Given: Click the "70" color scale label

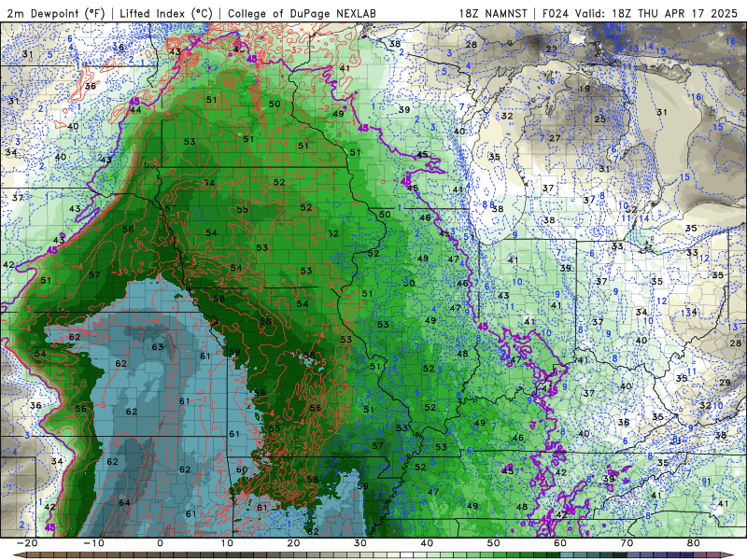Looking at the screenshot, I should point(627,543).
